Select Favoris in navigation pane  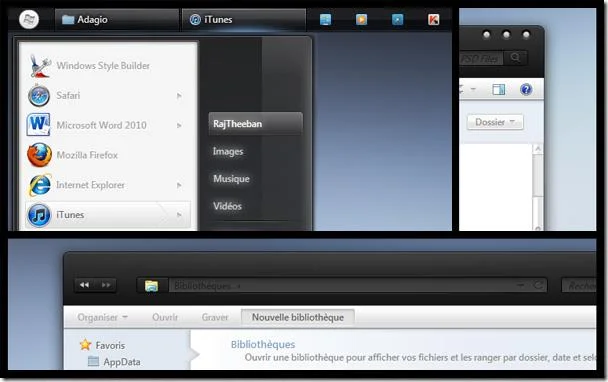pyautogui.click(x=110, y=345)
